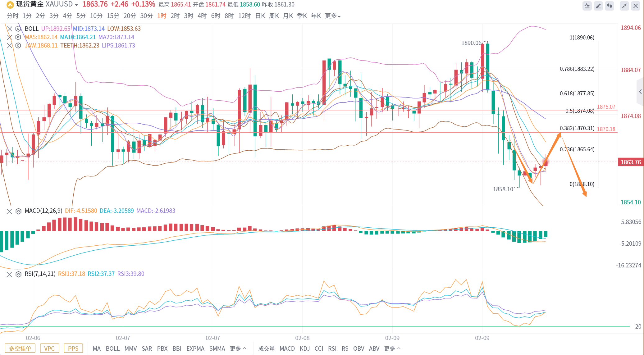644x355 pixels.
Task: Open BOLL indicator settings gear icon
Action: coord(18,29)
